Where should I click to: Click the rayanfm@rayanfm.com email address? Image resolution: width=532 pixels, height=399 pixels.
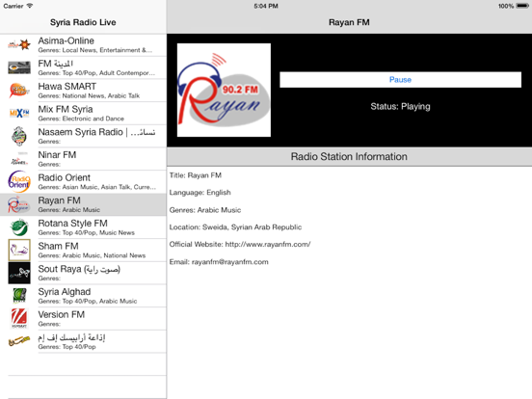230,262
